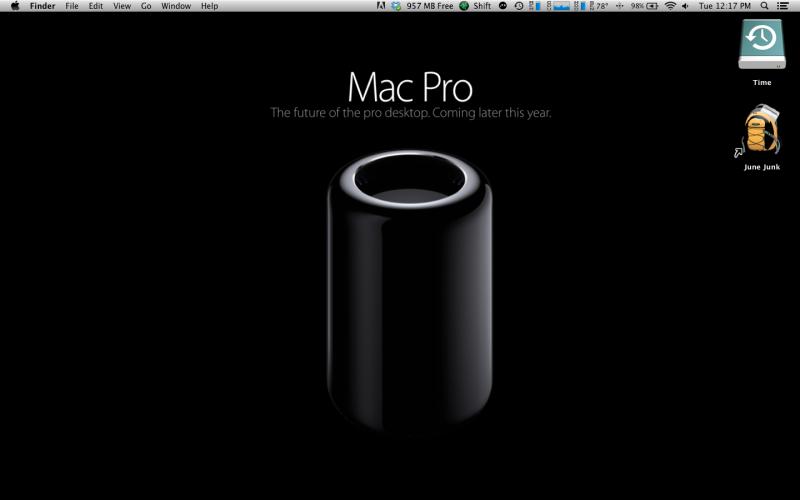Open Spotlight search magnifier

tap(764, 6)
